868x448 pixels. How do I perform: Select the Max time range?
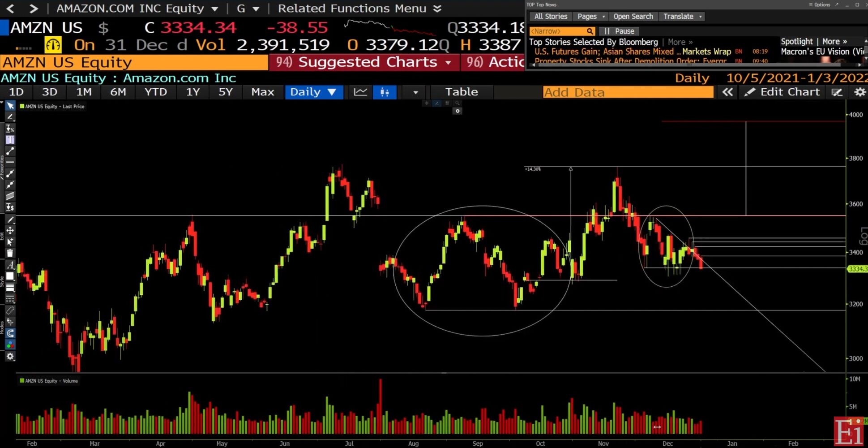pyautogui.click(x=263, y=92)
